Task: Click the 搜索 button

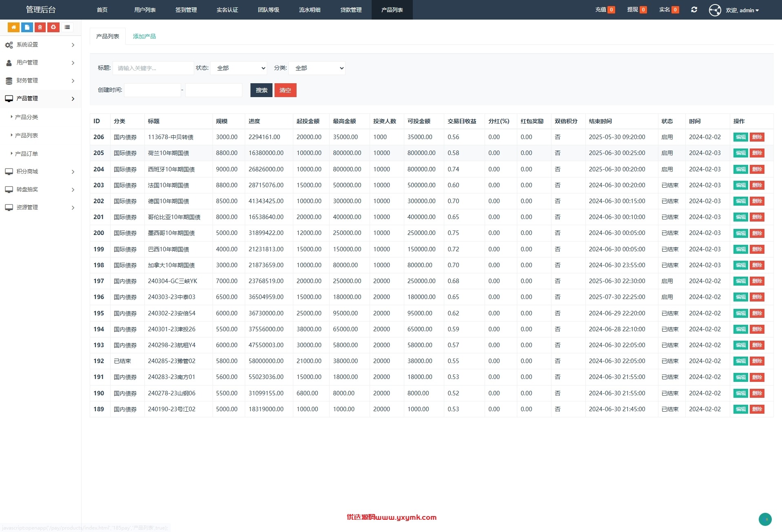Action: point(261,90)
